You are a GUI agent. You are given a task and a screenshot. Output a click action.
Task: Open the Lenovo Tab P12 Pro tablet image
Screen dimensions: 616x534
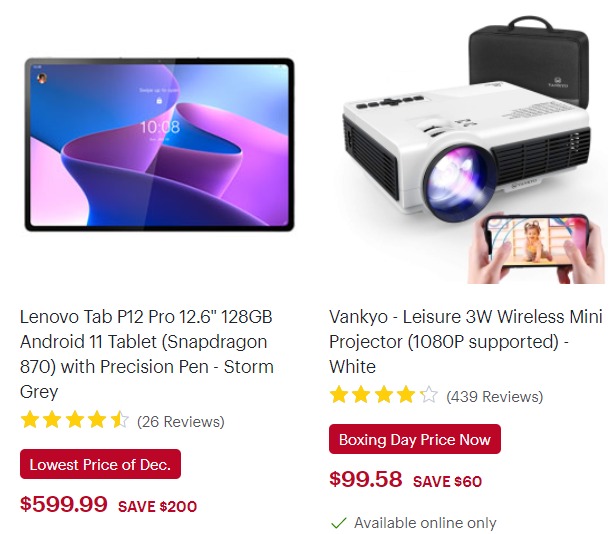click(159, 144)
